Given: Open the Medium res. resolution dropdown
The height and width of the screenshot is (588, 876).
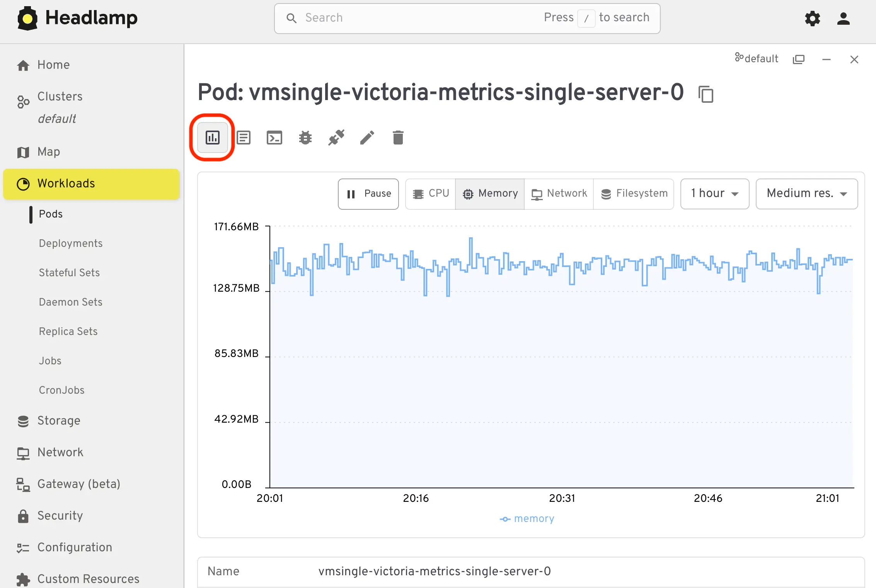Looking at the screenshot, I should [806, 194].
